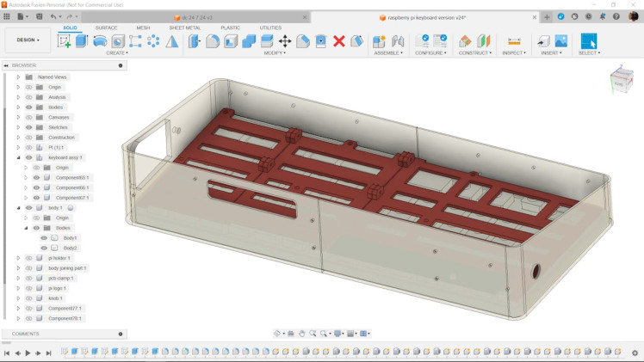This screenshot has height=362, width=644.
Task: Play the timeline
Action: (28, 353)
